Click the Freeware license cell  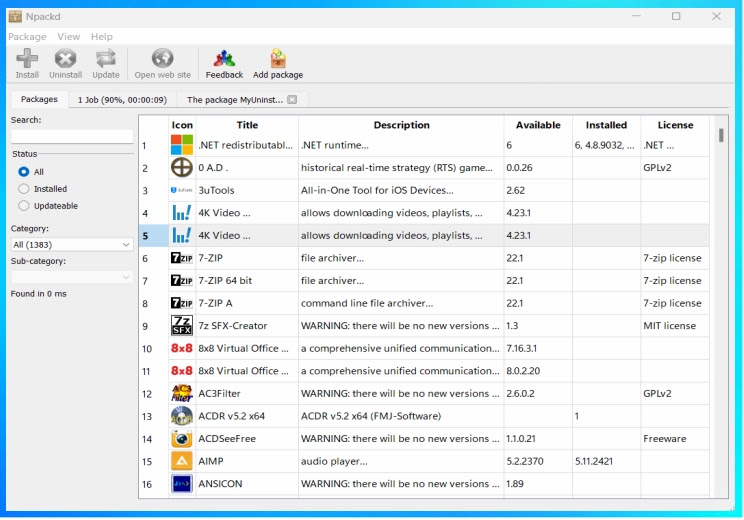tap(675, 439)
